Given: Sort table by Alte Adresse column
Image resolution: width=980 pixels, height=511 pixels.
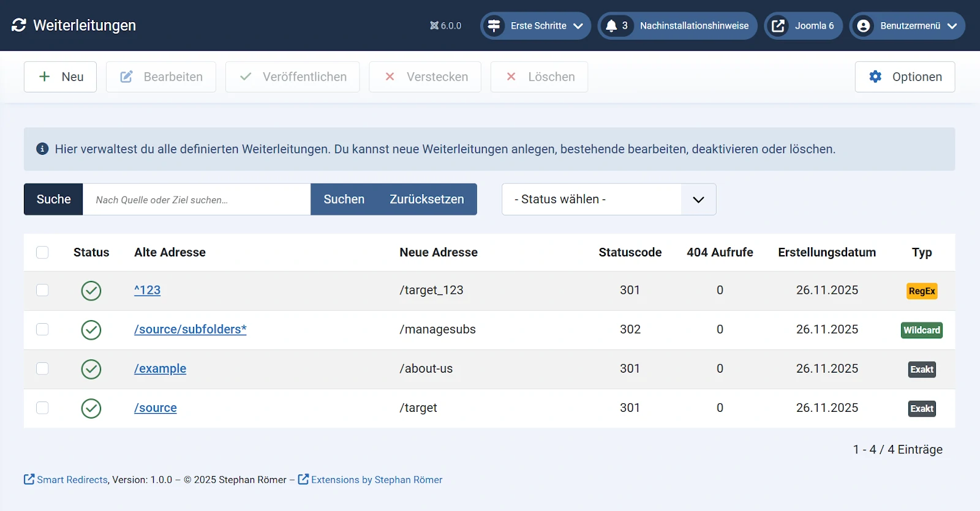Looking at the screenshot, I should (x=170, y=252).
